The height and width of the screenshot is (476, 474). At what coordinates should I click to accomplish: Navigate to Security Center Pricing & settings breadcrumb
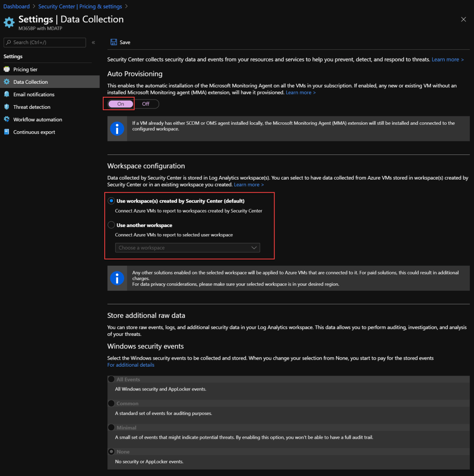tap(80, 7)
